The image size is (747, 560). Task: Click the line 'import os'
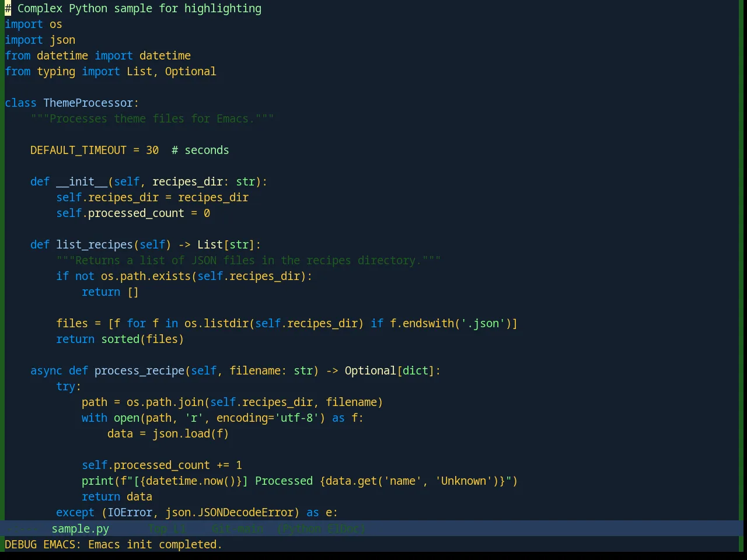33,24
